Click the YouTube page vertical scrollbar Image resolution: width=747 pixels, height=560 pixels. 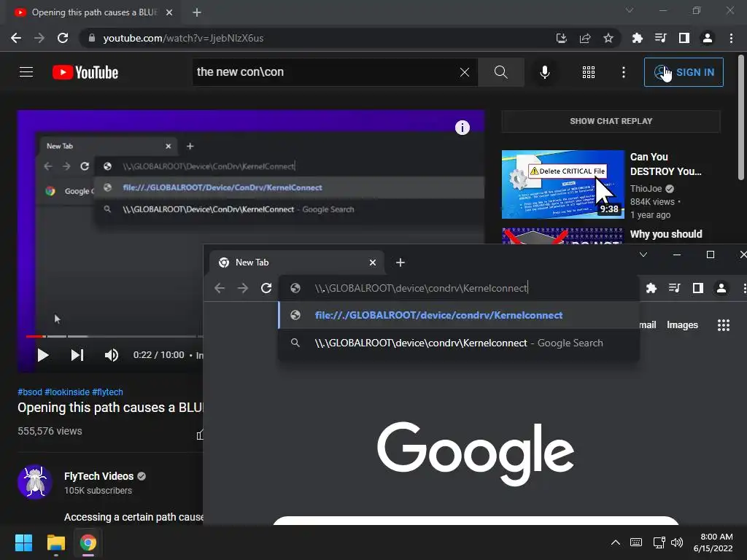741,117
